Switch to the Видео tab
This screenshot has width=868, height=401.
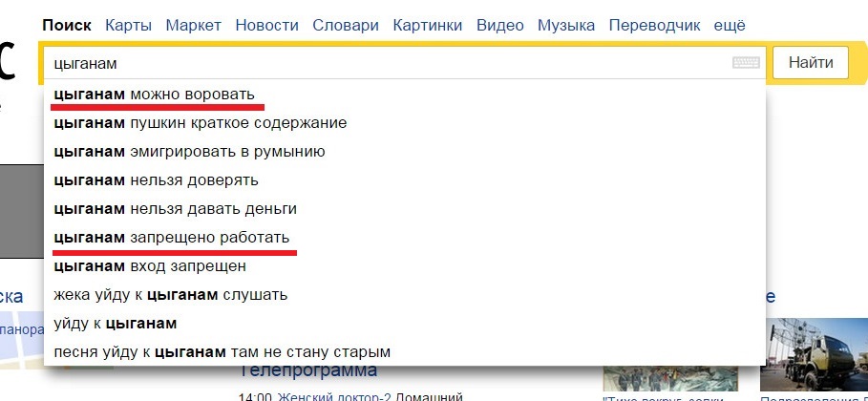(499, 26)
